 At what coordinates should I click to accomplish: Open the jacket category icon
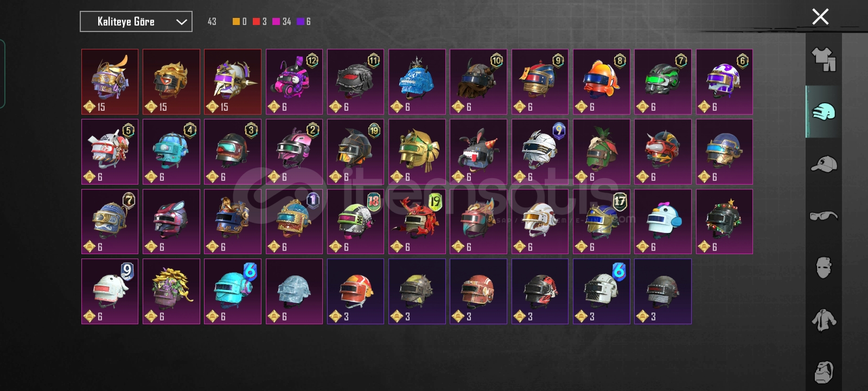click(824, 320)
